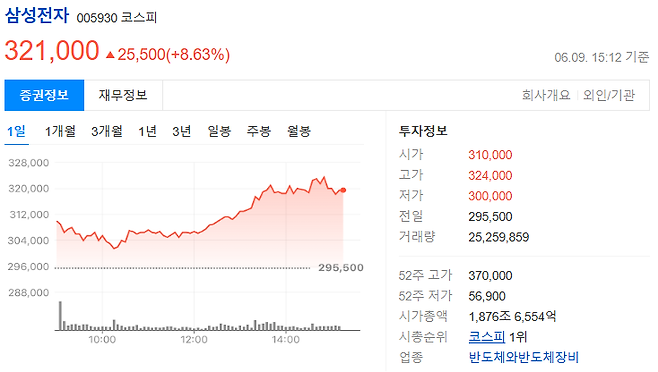Click the 295,500 previous close line label
The height and width of the screenshot is (372, 658).
tap(340, 267)
